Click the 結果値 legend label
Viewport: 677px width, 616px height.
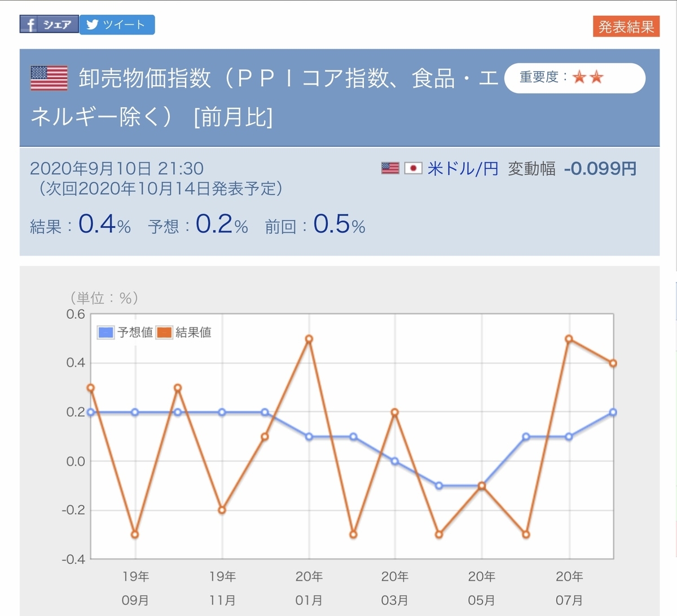point(194,332)
